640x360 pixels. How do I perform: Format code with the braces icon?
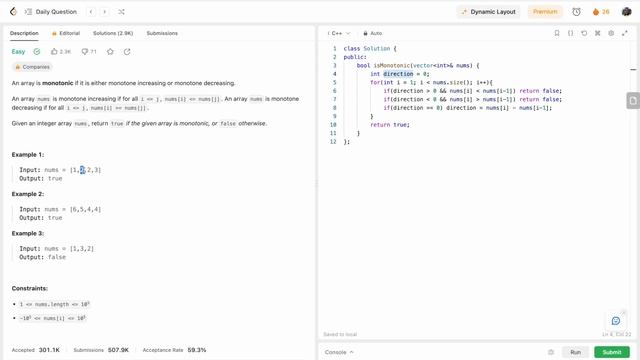(571, 33)
